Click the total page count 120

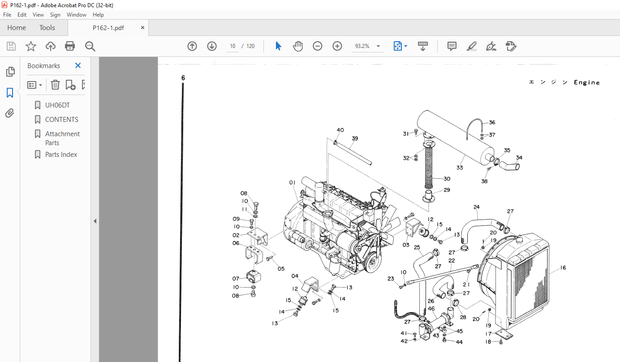click(x=251, y=46)
